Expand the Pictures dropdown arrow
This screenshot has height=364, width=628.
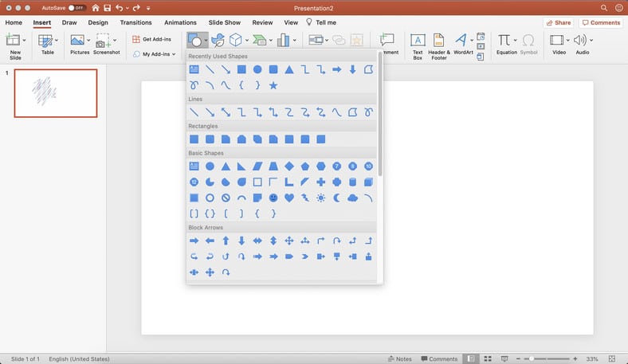pos(88,40)
